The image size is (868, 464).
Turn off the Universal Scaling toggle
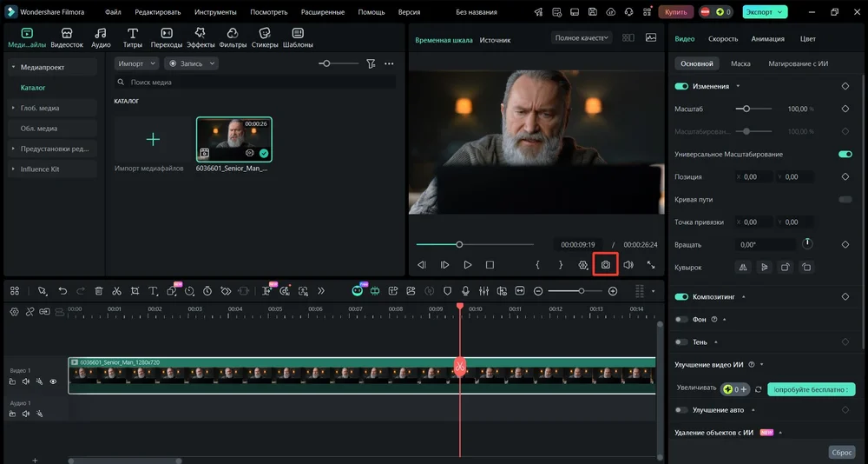coord(845,154)
